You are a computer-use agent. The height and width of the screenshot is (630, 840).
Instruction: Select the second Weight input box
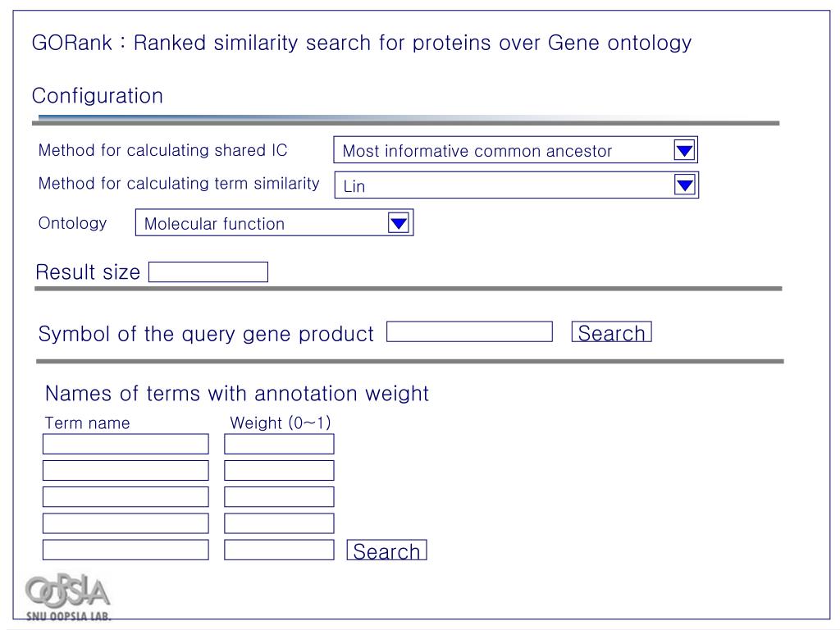click(x=279, y=470)
